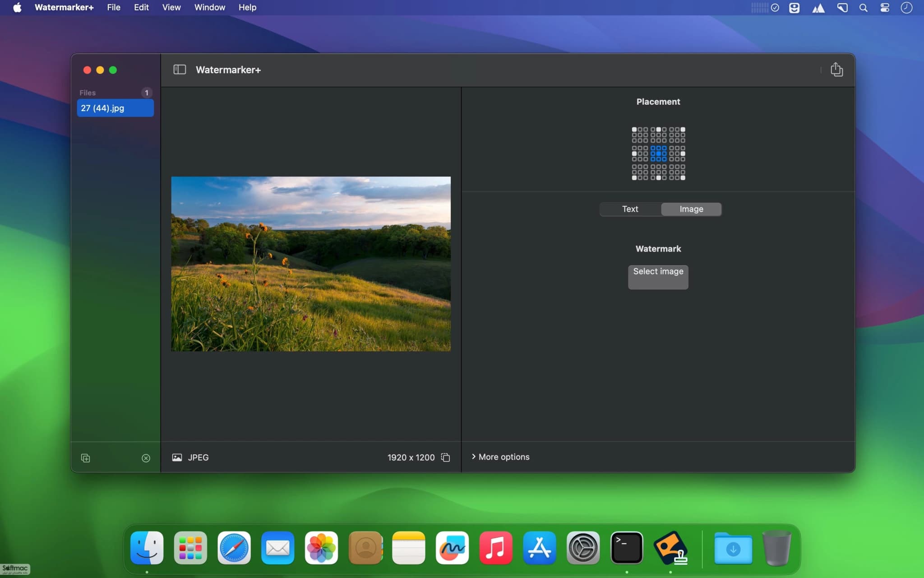Viewport: 924px width, 578px height.
Task: Click the Select image button
Action: pyautogui.click(x=658, y=277)
